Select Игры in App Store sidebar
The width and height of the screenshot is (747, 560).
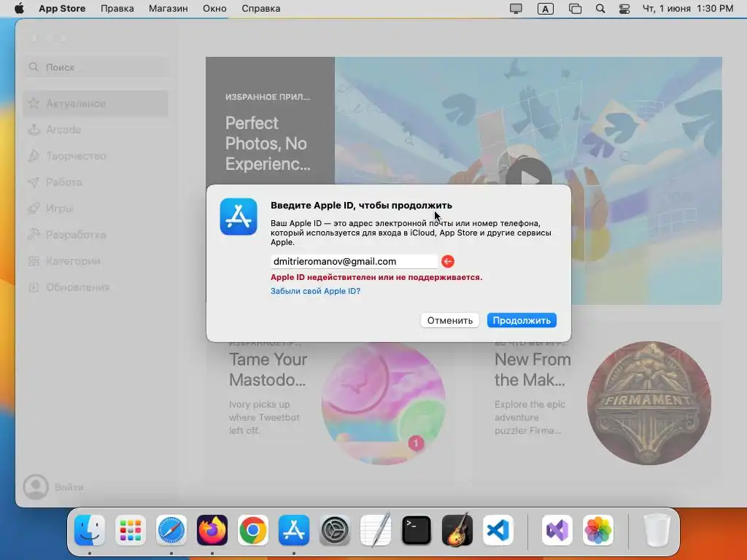click(x=96, y=208)
